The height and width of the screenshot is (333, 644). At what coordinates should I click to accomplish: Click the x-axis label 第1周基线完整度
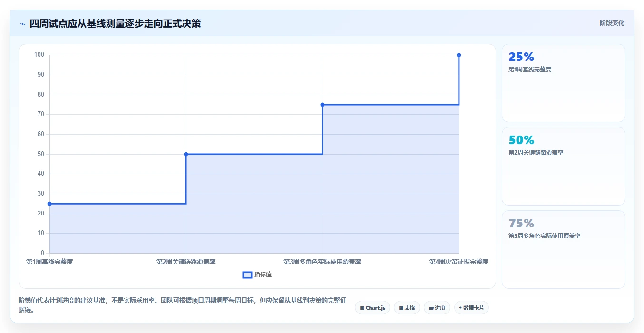pos(49,262)
